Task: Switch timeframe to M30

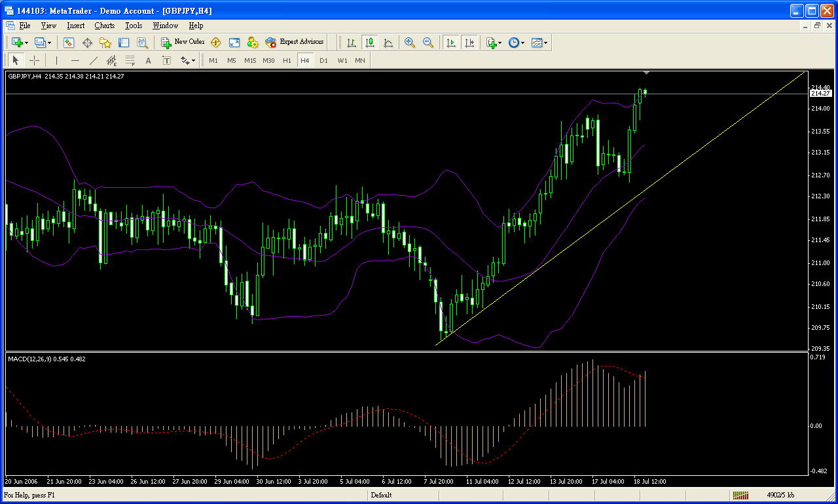Action: click(x=268, y=60)
